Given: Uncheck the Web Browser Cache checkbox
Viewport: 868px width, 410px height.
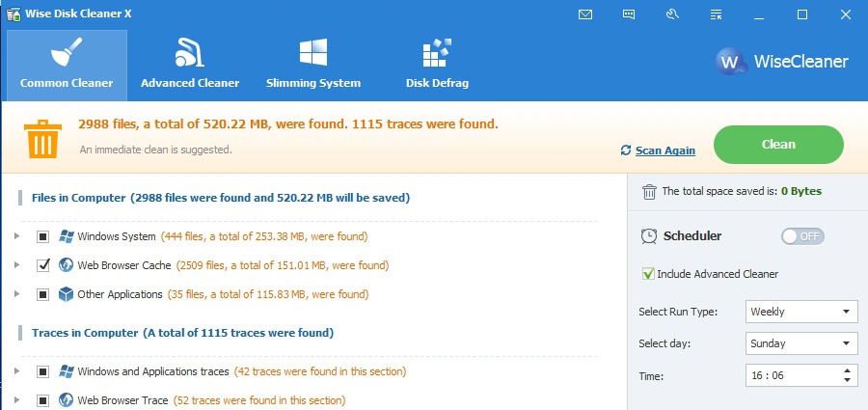Looking at the screenshot, I should tap(43, 265).
